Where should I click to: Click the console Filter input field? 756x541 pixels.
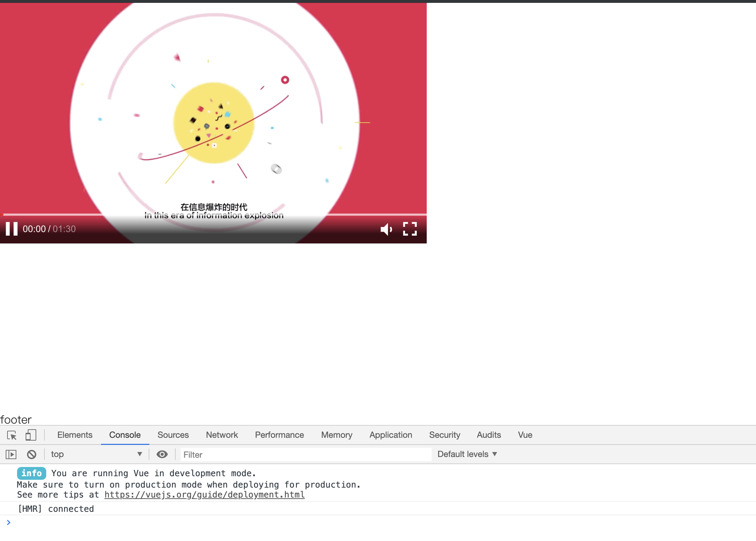pos(305,454)
